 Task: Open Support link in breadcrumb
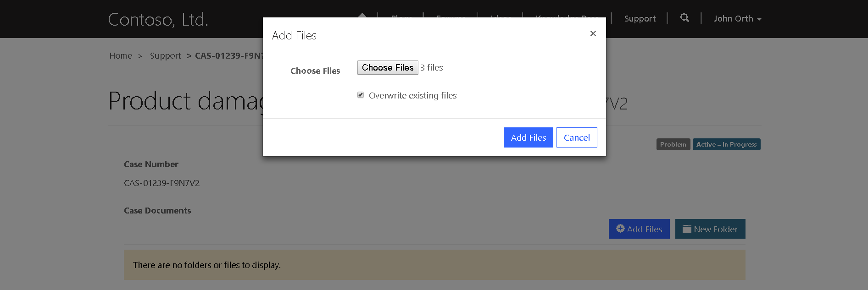click(x=165, y=55)
